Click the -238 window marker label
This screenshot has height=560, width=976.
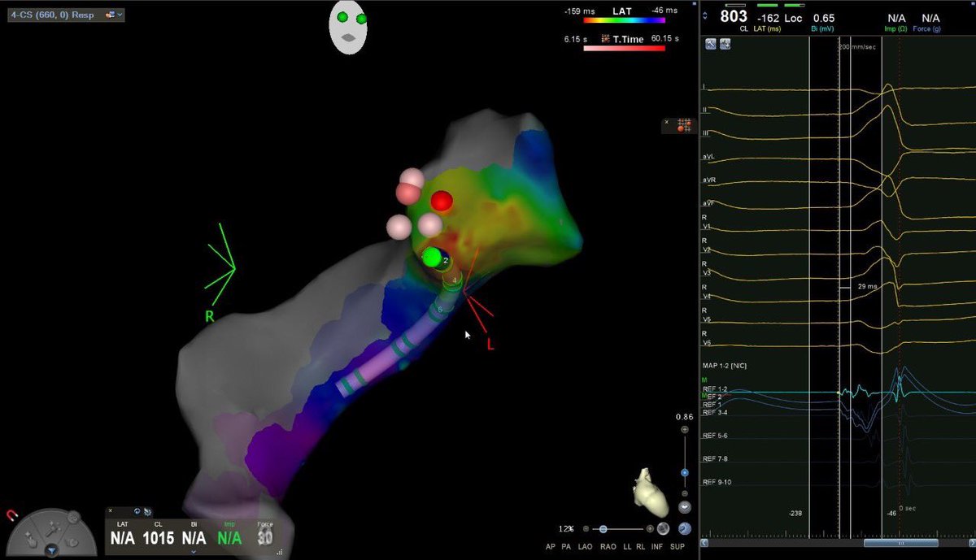point(796,514)
